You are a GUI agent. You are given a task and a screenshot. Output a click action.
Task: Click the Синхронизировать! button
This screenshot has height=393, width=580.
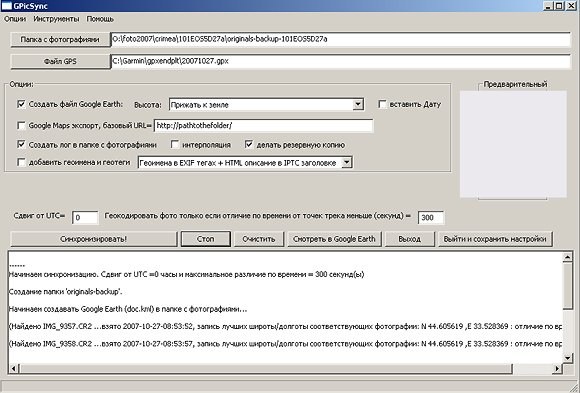click(x=94, y=239)
